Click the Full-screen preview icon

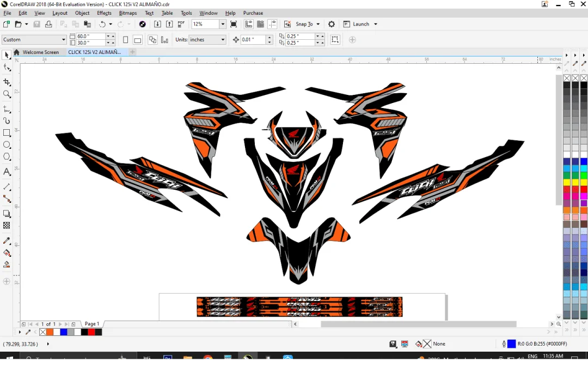[x=233, y=24]
